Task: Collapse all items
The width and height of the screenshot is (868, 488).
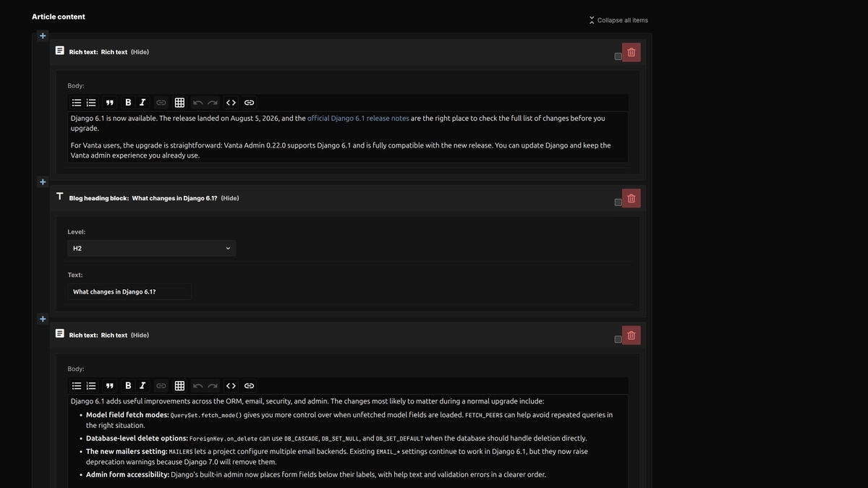Action: 618,20
